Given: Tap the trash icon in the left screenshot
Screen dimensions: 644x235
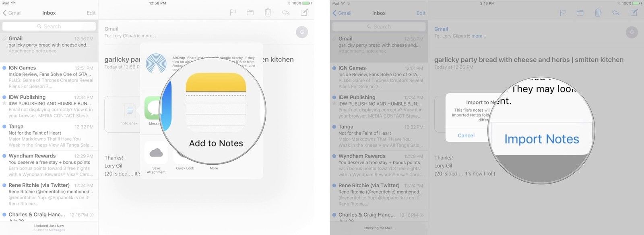Looking at the screenshot, I should click(x=268, y=12).
